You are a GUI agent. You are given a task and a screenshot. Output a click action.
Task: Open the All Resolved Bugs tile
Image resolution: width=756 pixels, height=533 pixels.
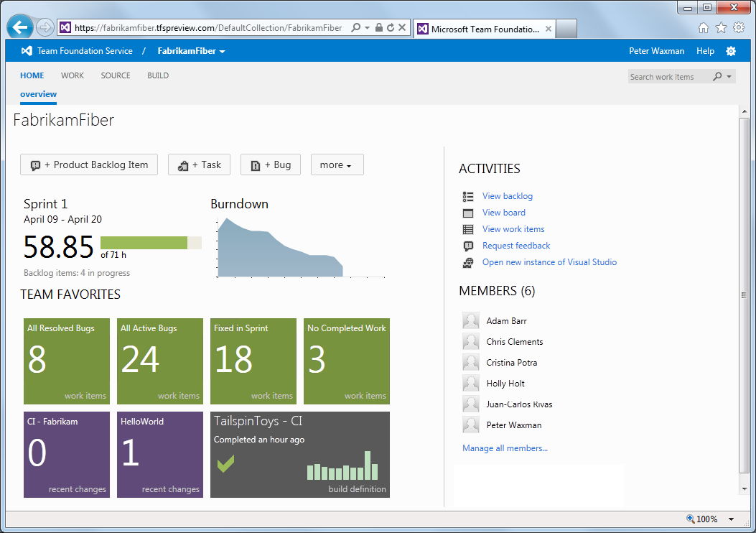coord(67,361)
